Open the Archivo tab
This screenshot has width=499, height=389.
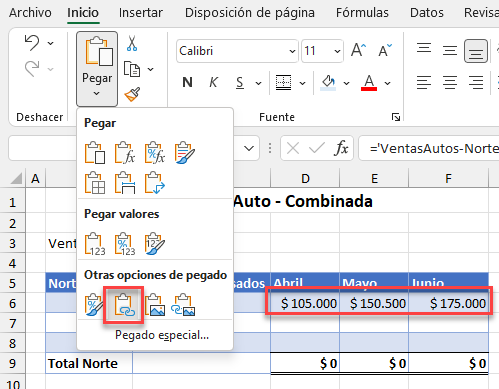(30, 13)
